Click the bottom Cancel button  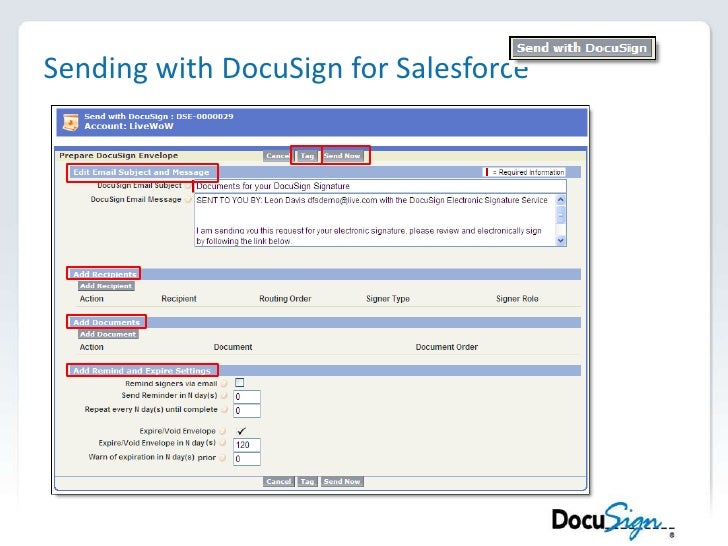click(279, 481)
